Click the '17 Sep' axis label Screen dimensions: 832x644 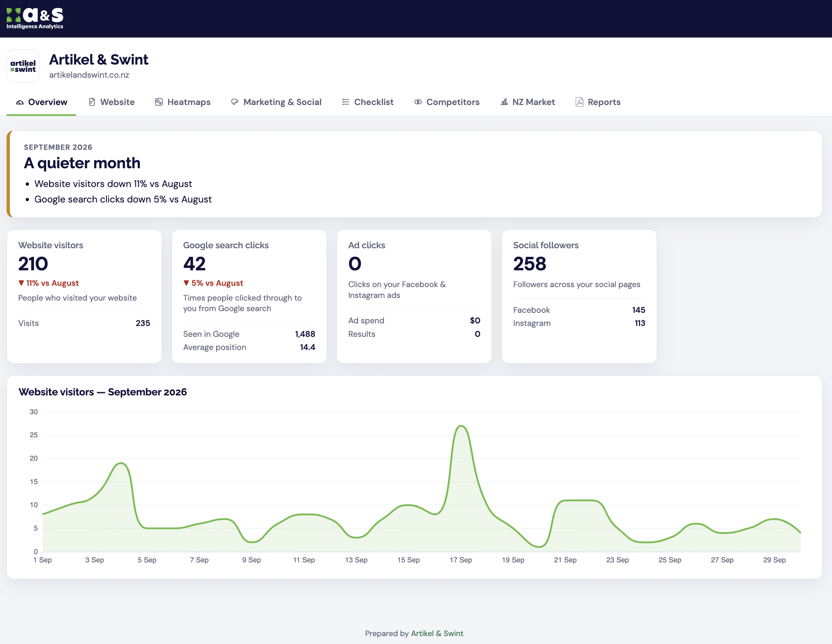coord(460,560)
